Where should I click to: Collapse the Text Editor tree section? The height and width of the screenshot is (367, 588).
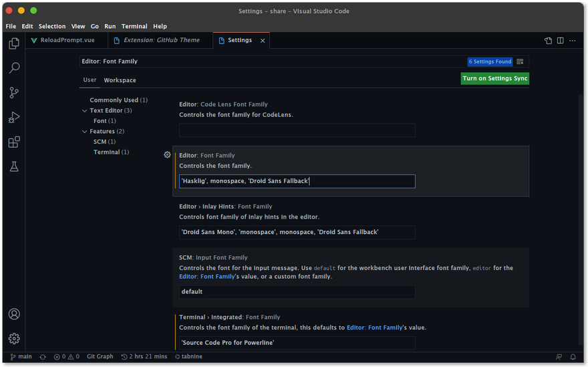point(85,111)
